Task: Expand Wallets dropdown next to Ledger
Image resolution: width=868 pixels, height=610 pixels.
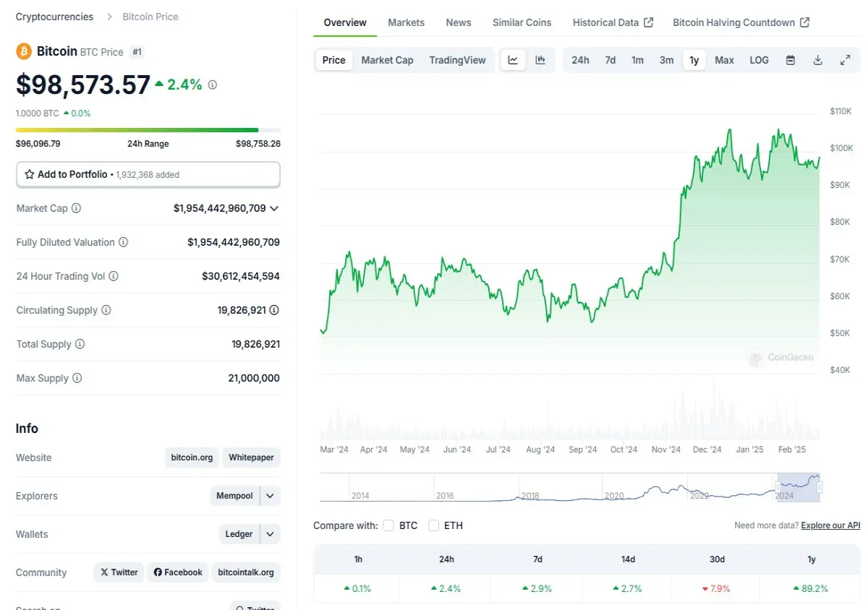Action: tap(270, 534)
